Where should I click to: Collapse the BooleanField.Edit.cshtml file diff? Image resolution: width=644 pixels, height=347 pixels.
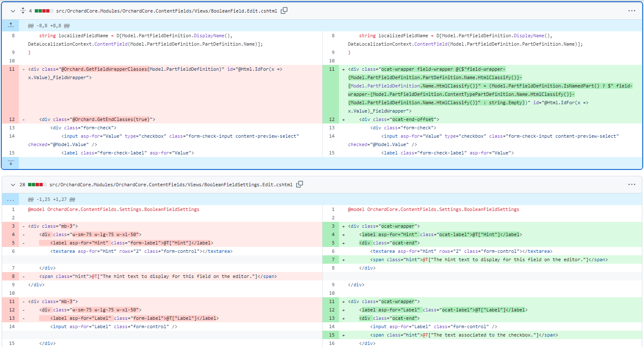point(13,11)
